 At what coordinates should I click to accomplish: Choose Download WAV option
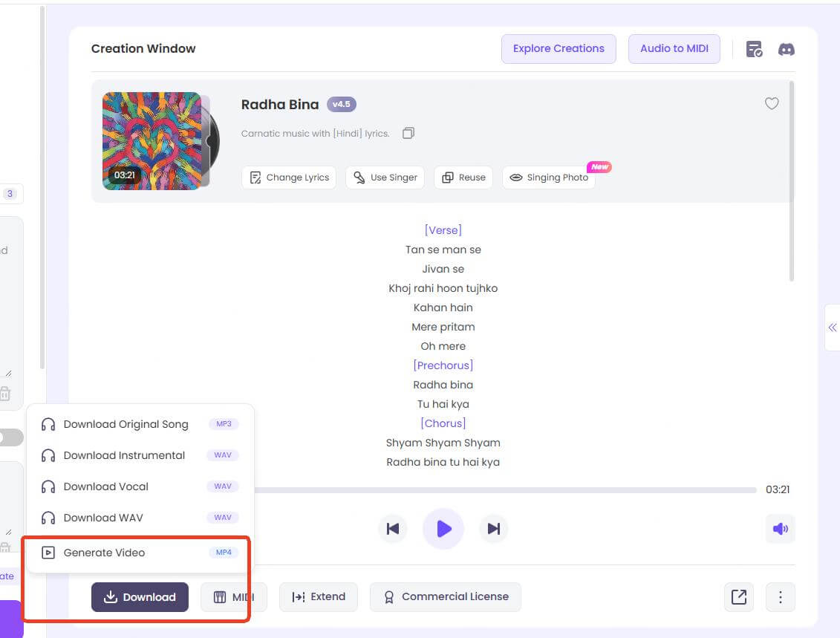tap(140, 518)
